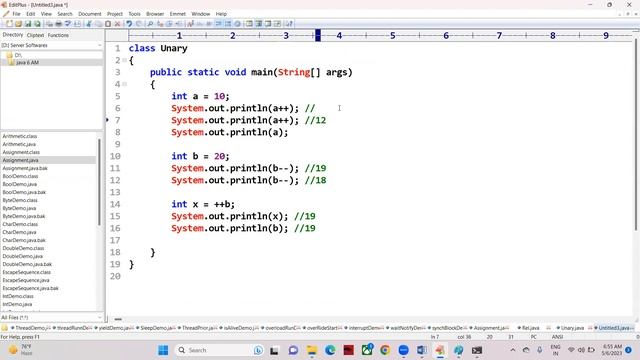Image resolution: width=640 pixels, height=360 pixels.
Task: Open the Window menu
Action: (x=200, y=14)
